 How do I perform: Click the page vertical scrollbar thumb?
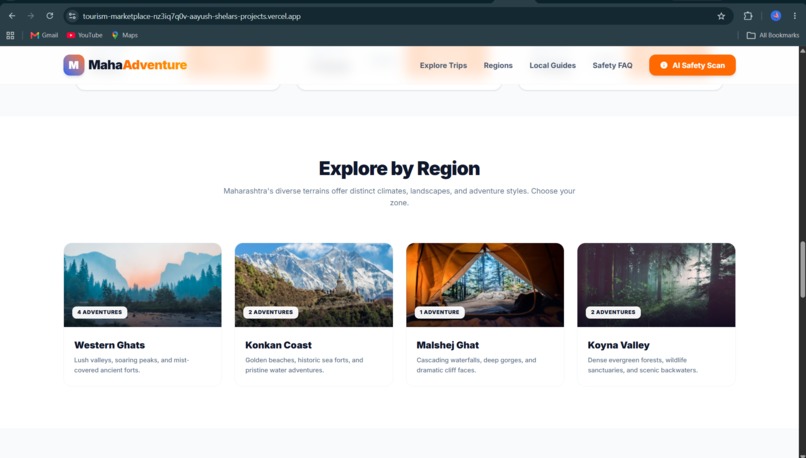point(802,269)
